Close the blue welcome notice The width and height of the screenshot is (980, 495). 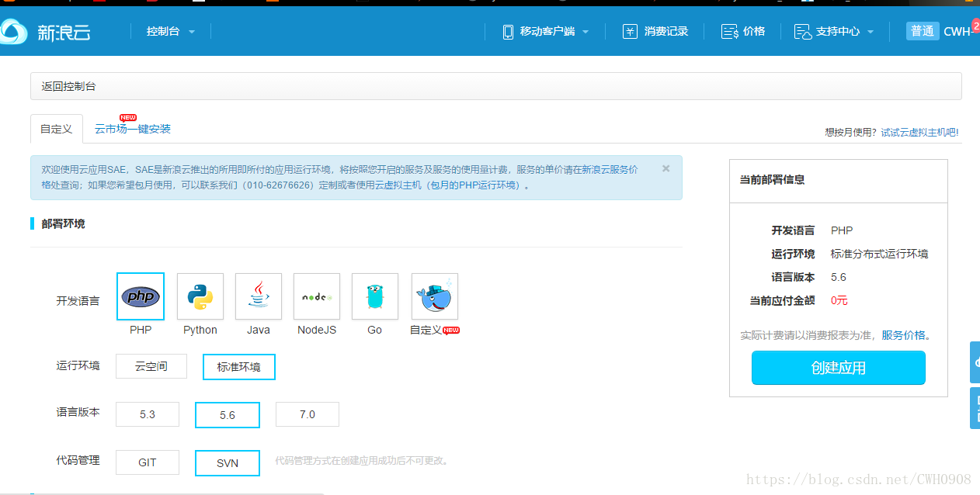(x=665, y=168)
